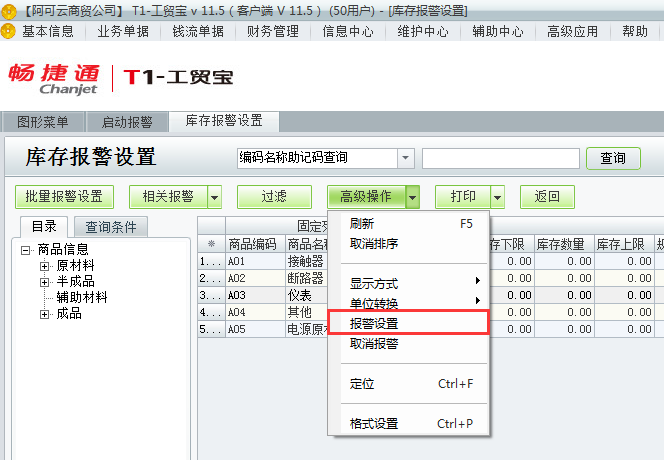Click the 返回 button

[x=547, y=197]
